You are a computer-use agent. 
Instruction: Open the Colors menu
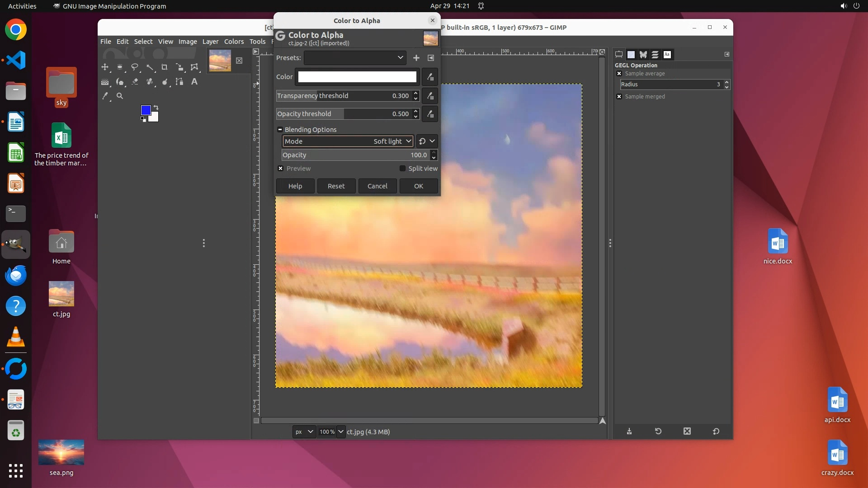coord(234,42)
